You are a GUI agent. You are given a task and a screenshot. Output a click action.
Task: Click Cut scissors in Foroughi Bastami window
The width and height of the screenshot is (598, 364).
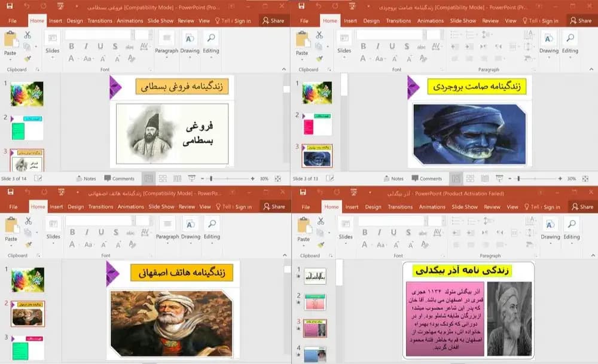tap(28, 35)
